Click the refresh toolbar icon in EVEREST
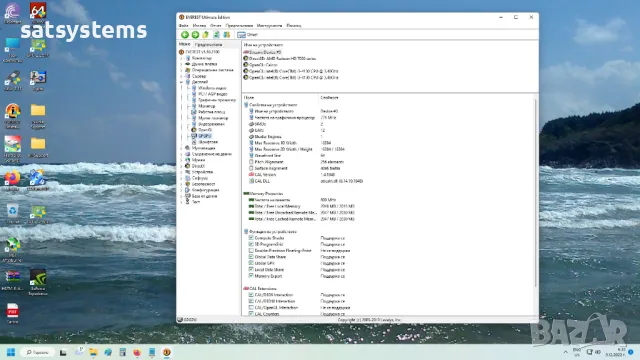 [216, 35]
